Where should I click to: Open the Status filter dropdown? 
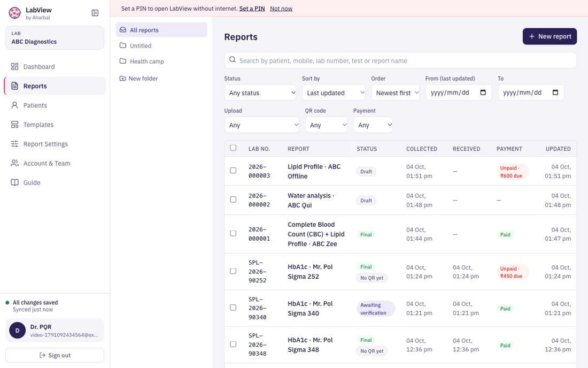260,93
